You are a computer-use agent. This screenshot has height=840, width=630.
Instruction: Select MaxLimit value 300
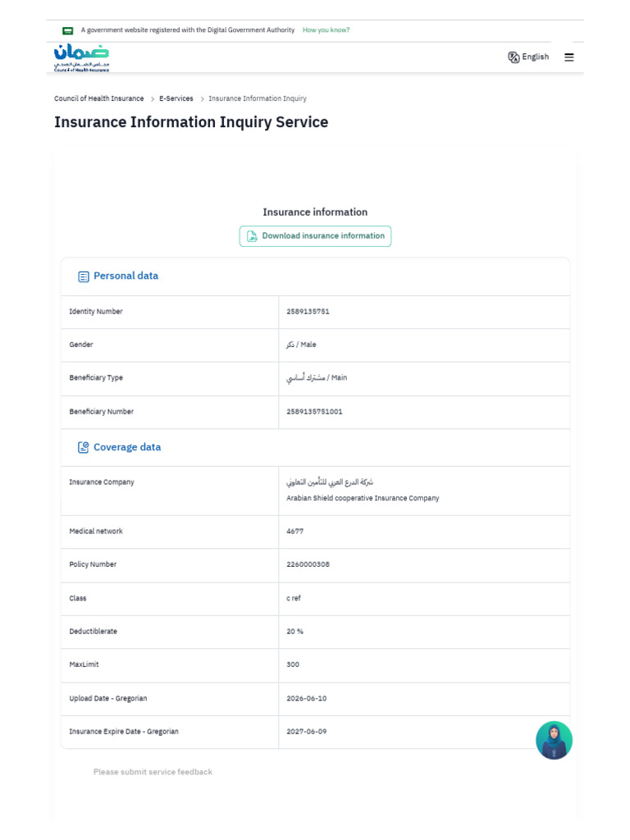(293, 664)
